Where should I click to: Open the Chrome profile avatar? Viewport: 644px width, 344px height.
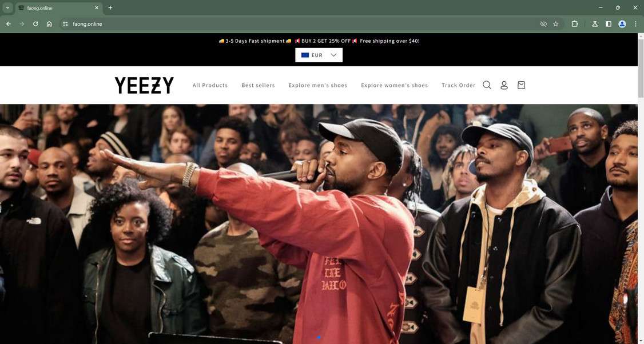tap(622, 24)
